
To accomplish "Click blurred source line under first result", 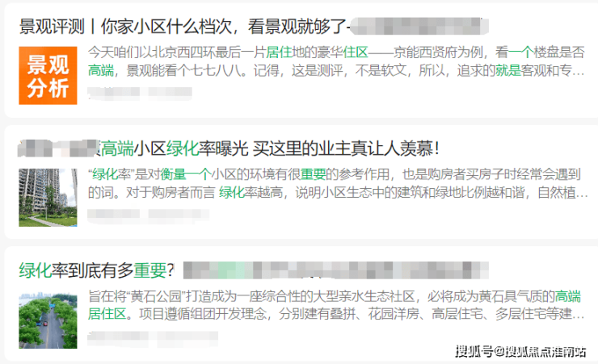I will pyautogui.click(x=140, y=94).
